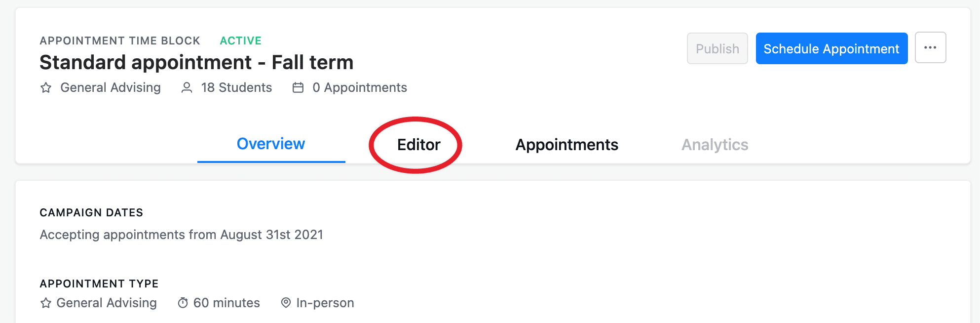Click the calendar icon beside 0 Appointments
The height and width of the screenshot is (323, 980).
(298, 88)
